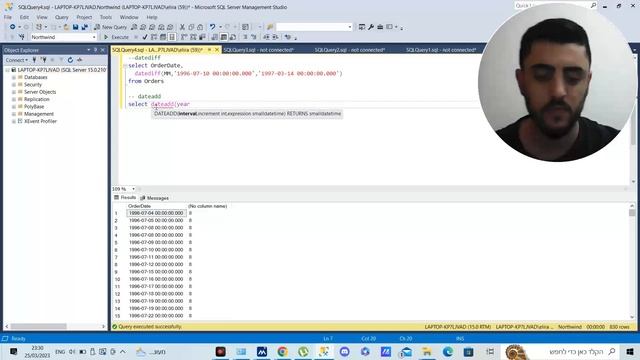Open the Northwind database dropdown

click(x=94, y=37)
